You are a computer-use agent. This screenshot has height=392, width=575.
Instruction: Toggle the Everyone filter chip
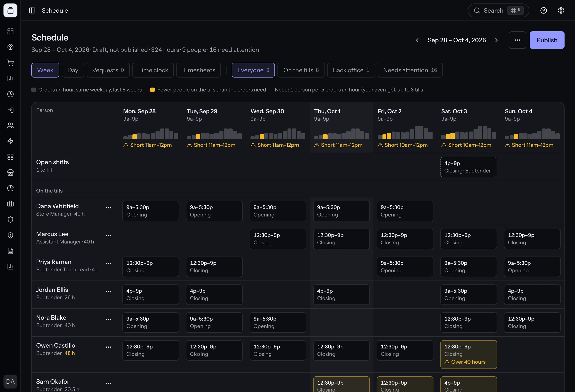253,70
